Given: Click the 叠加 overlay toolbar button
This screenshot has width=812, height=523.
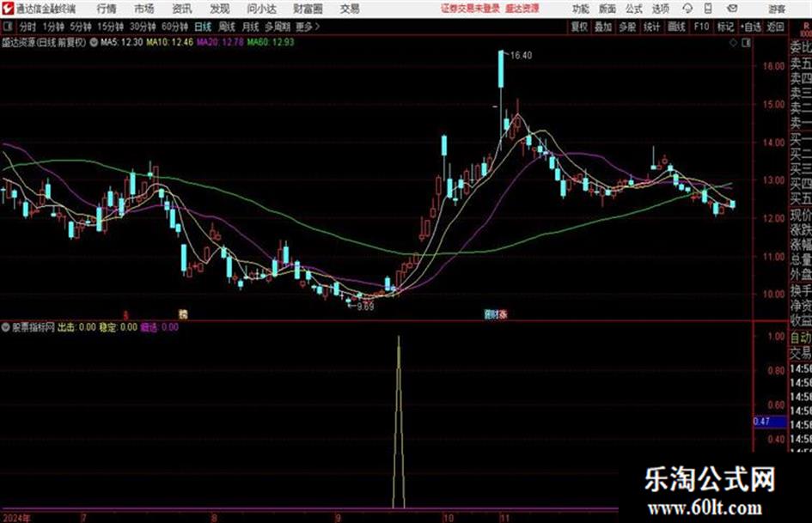Looking at the screenshot, I should (x=603, y=27).
